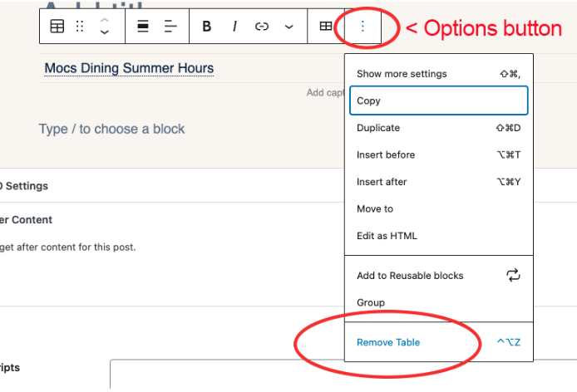The height and width of the screenshot is (392, 577).
Task: Move the table block down
Action: pos(104,33)
